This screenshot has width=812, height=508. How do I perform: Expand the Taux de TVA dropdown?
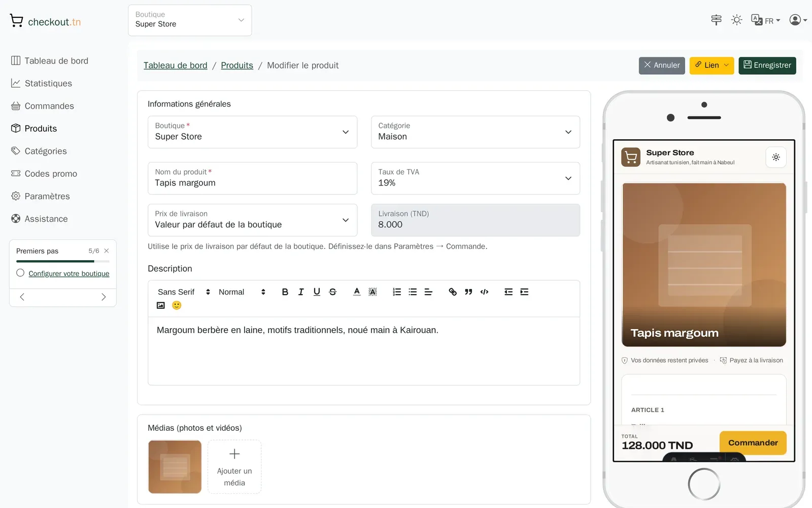476,178
